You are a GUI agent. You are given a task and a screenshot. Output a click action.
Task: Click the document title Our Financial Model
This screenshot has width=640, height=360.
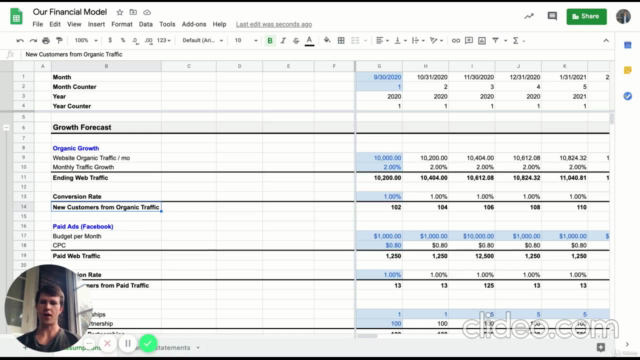click(70, 12)
